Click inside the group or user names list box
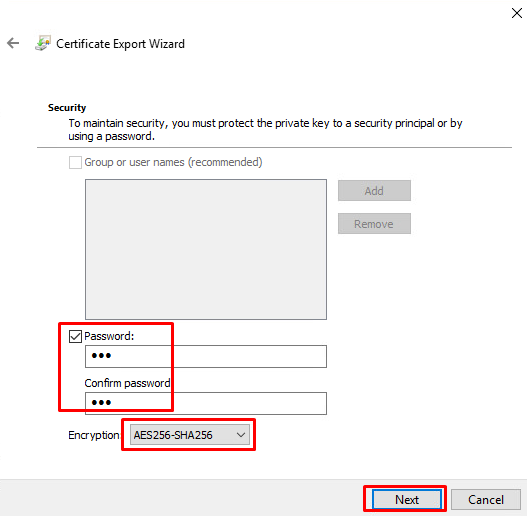527x516 pixels. [206, 249]
